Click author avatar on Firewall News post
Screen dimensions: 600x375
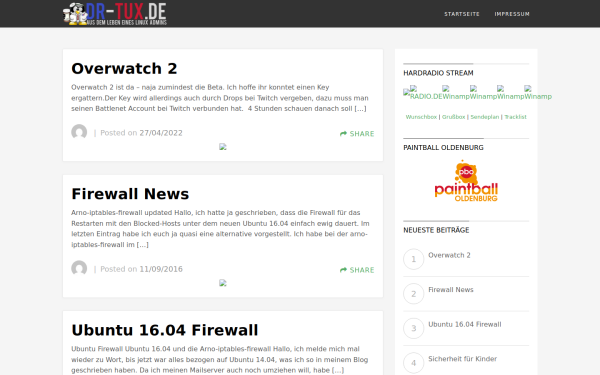pyautogui.click(x=79, y=269)
